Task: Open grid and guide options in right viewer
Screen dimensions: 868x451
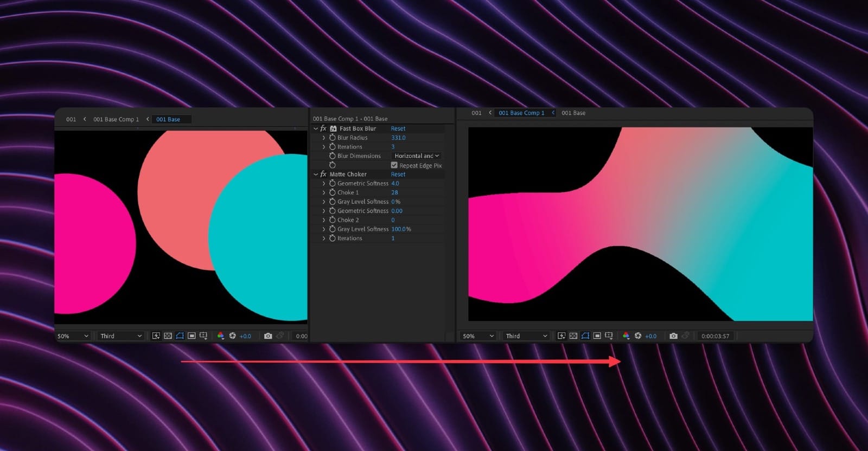Action: point(609,336)
